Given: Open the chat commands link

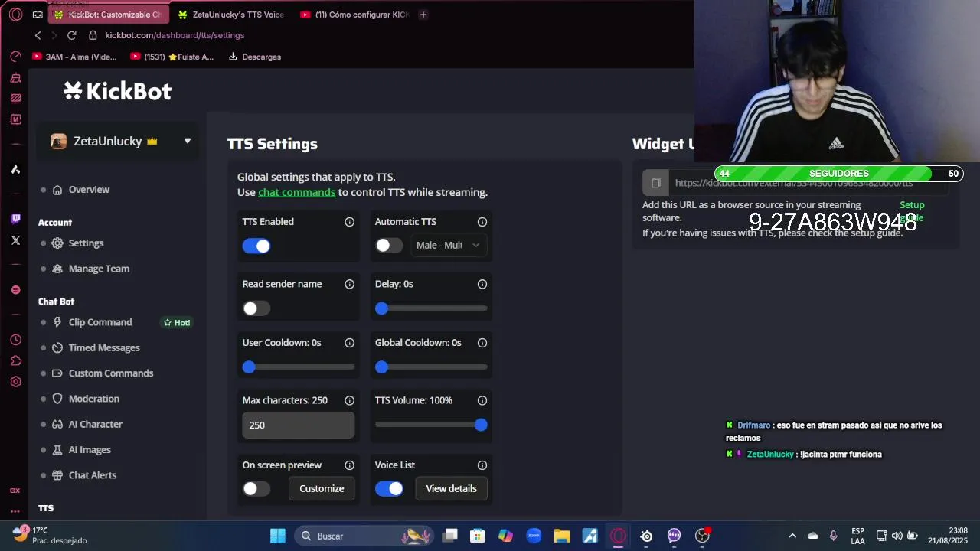Looking at the screenshot, I should tap(297, 192).
